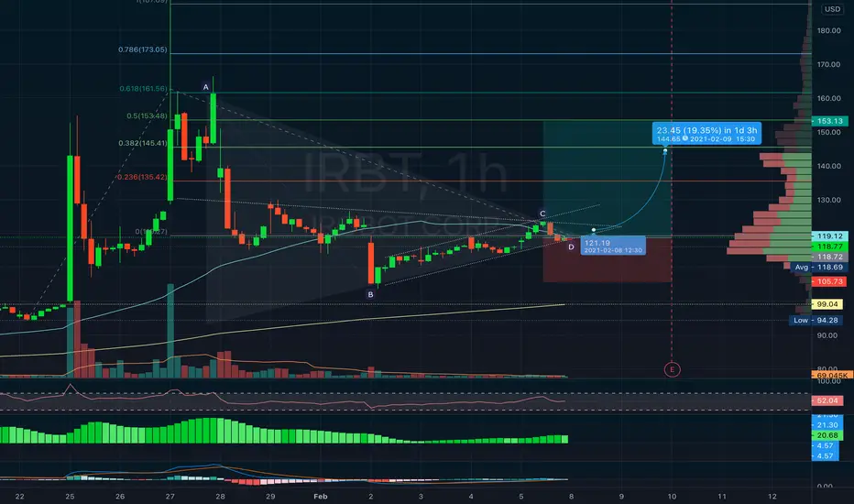This screenshot has width=854, height=504.
Task: Click the 0.618(161.56) Fibonacci level label
Action: pos(144,88)
